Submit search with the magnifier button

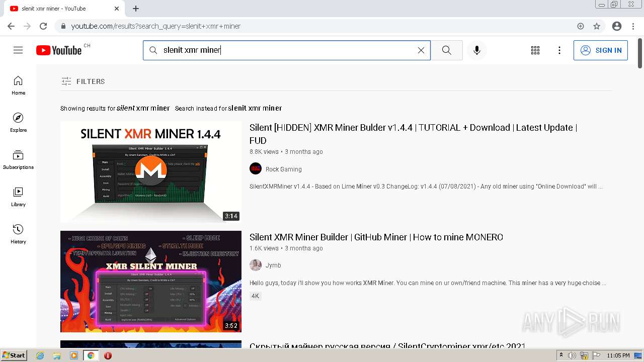tap(447, 50)
